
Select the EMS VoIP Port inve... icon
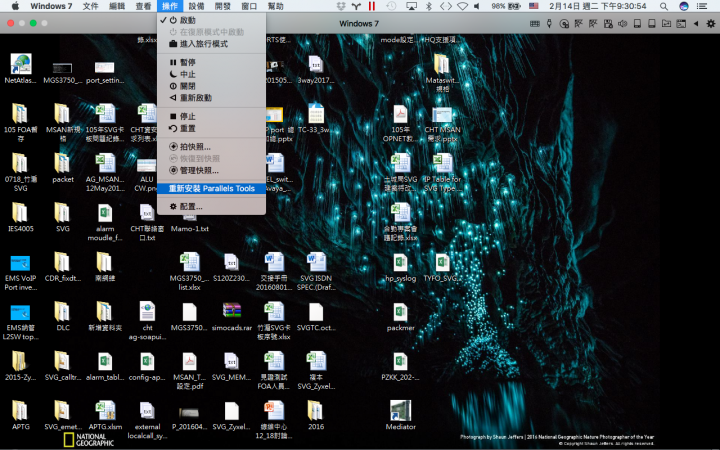pos(20,273)
